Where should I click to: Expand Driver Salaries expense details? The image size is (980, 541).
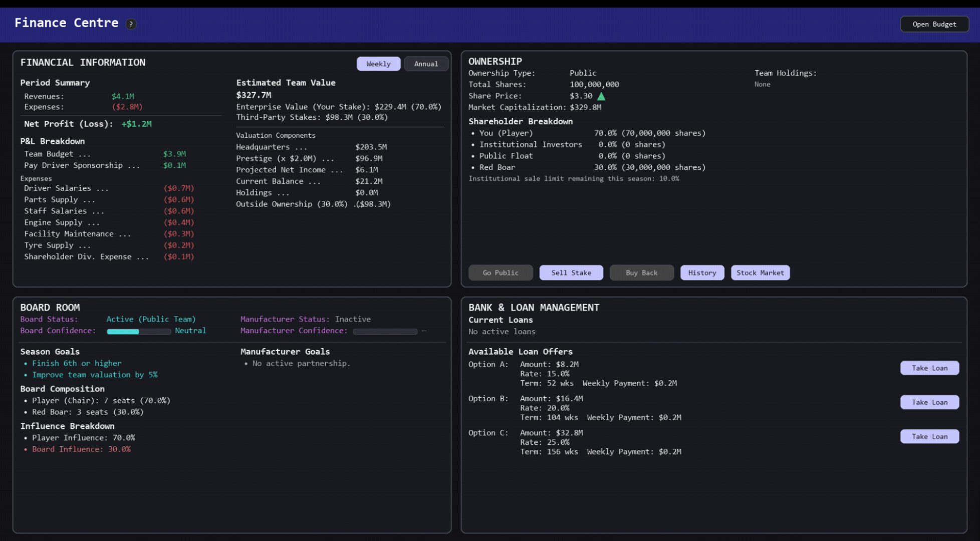tap(66, 188)
